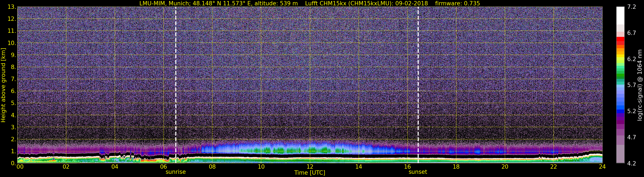Click the time axis tick '16'

[407, 167]
